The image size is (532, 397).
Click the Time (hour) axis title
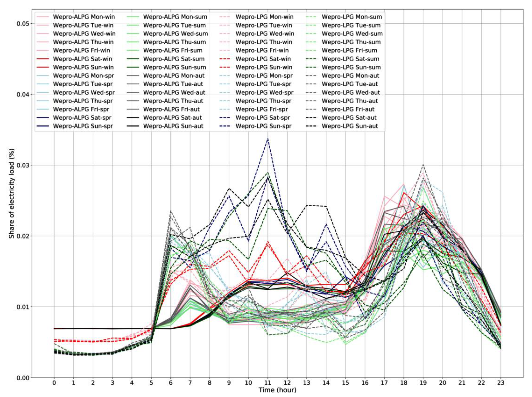pos(277,390)
